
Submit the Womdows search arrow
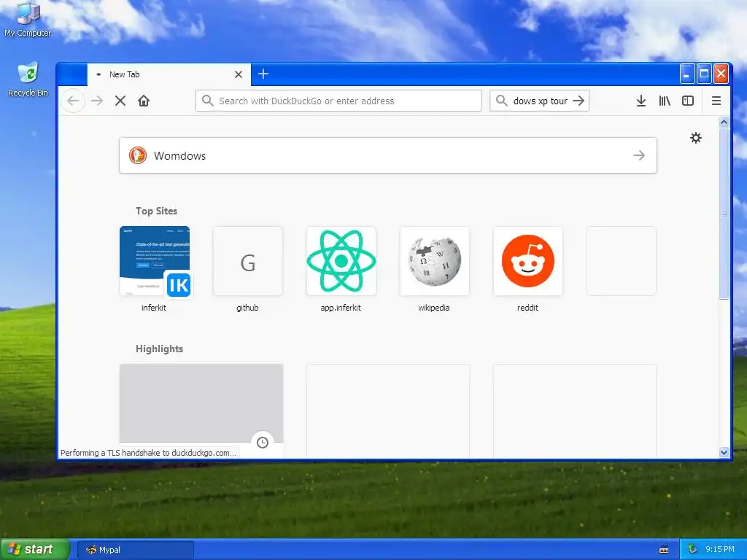639,155
